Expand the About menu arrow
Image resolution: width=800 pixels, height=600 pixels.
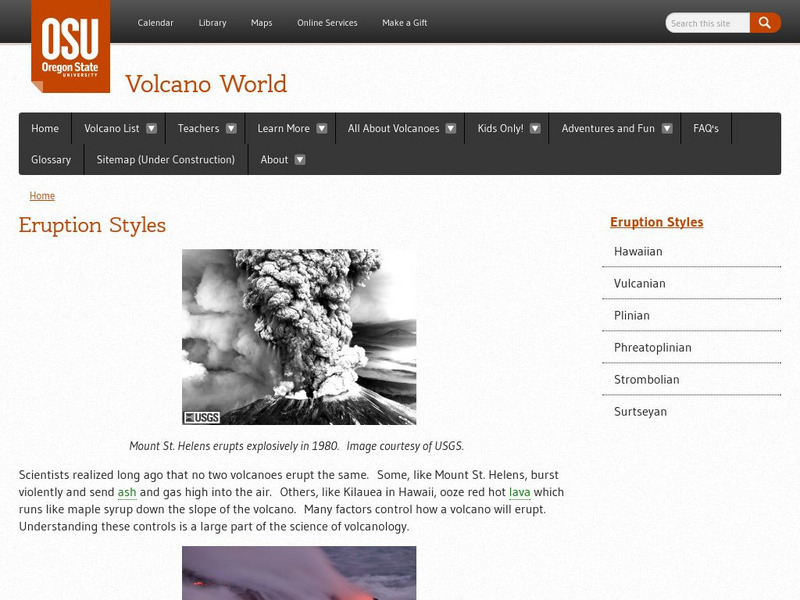[x=300, y=159]
